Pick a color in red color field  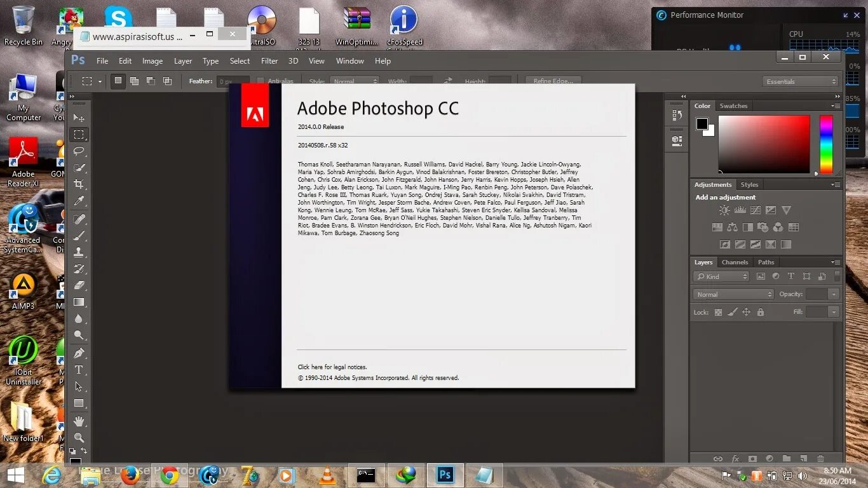coord(764,144)
